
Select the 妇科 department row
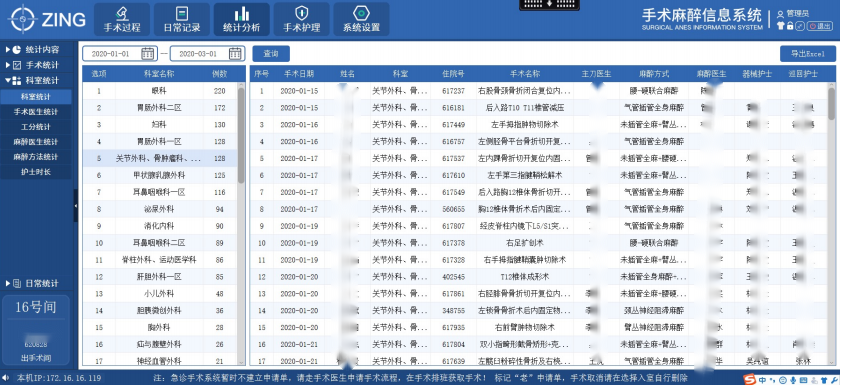(159, 125)
